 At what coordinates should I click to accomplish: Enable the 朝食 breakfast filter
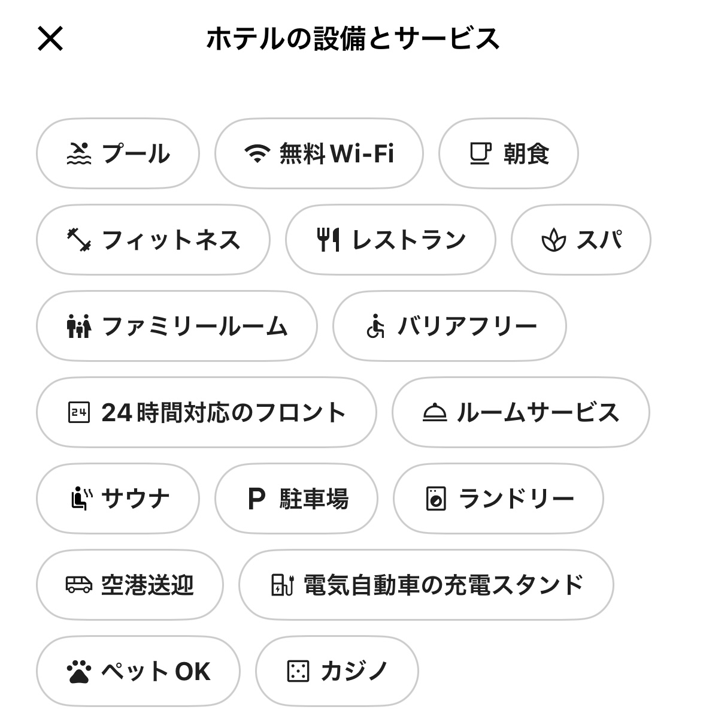click(508, 153)
